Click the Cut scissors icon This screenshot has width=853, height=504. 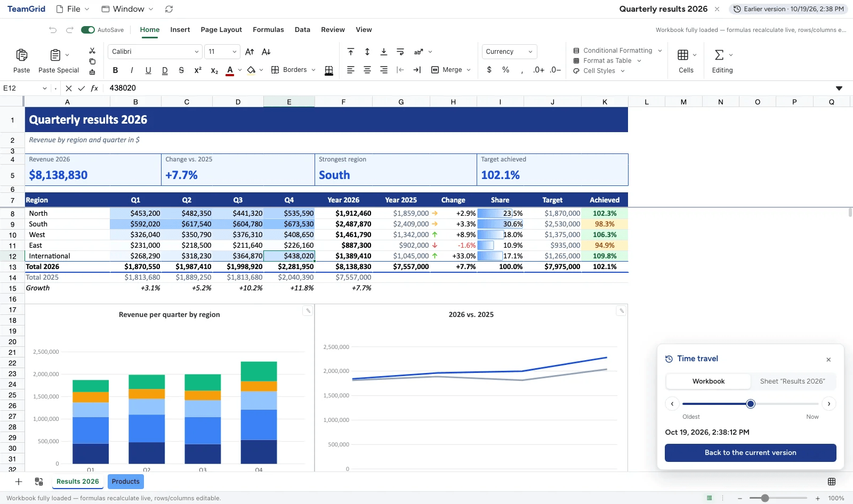(92, 51)
